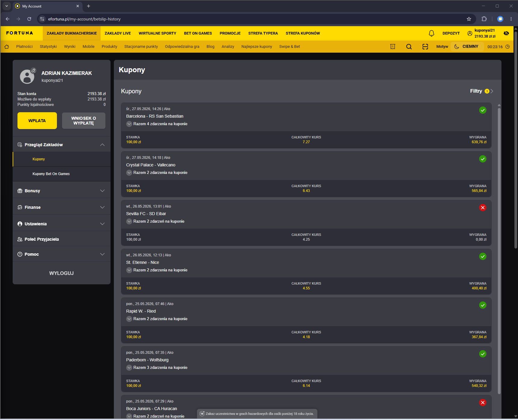Click the coupon scan icon
The height and width of the screenshot is (420, 518).
425,47
